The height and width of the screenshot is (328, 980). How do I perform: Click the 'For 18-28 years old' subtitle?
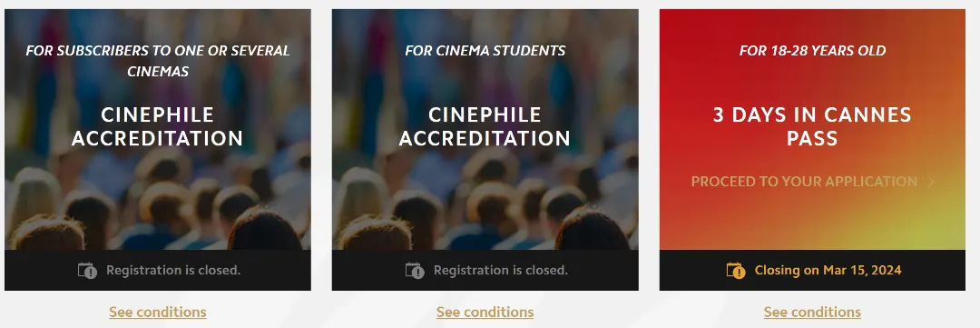click(x=812, y=51)
